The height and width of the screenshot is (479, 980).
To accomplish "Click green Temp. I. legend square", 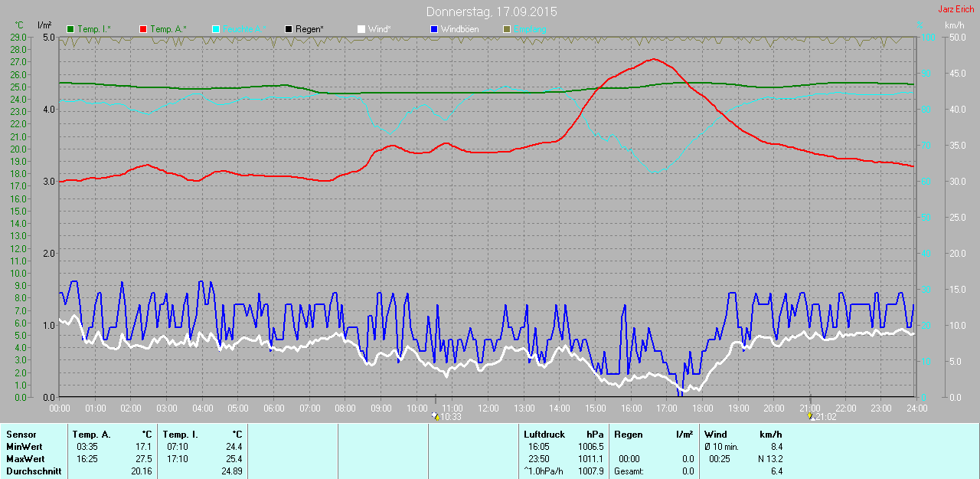I will coord(71,29).
